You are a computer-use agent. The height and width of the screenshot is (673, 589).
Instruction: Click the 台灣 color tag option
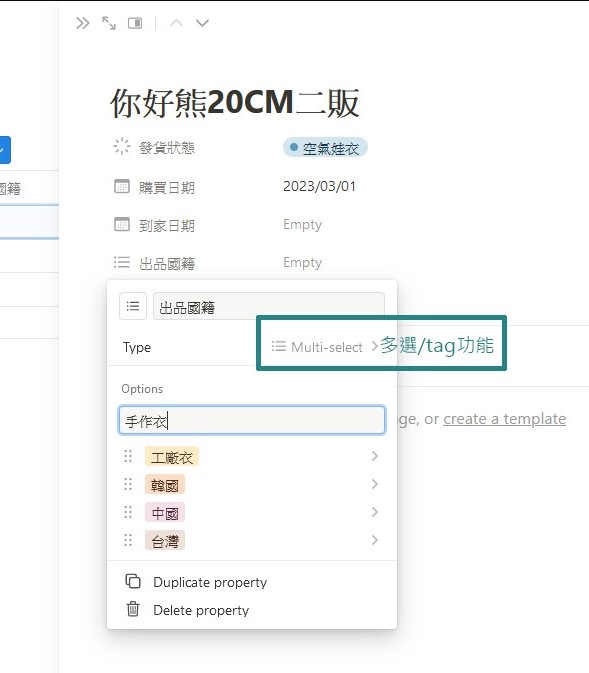(x=165, y=541)
